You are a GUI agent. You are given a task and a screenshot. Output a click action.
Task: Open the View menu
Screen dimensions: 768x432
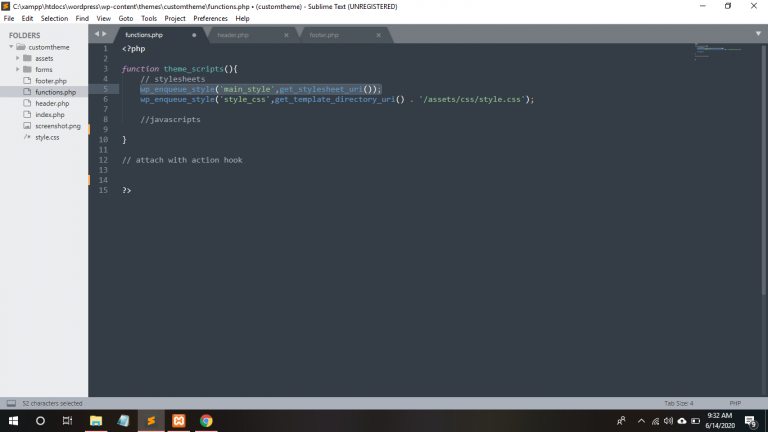click(103, 19)
